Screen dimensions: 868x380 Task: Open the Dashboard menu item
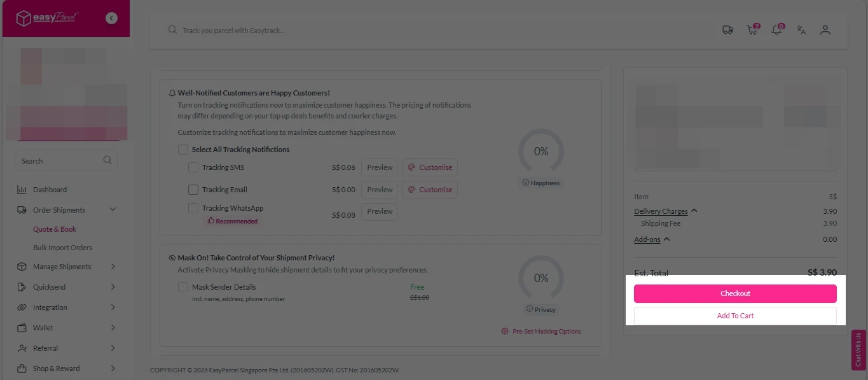(x=50, y=190)
